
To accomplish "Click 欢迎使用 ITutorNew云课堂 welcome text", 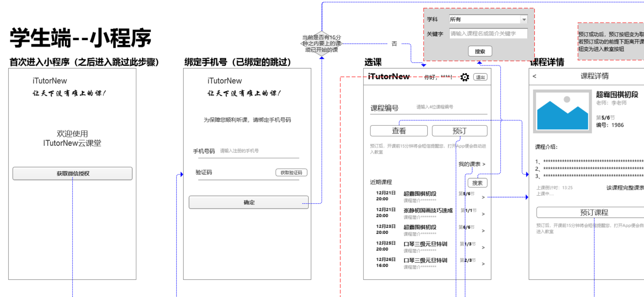I will coord(72,138).
